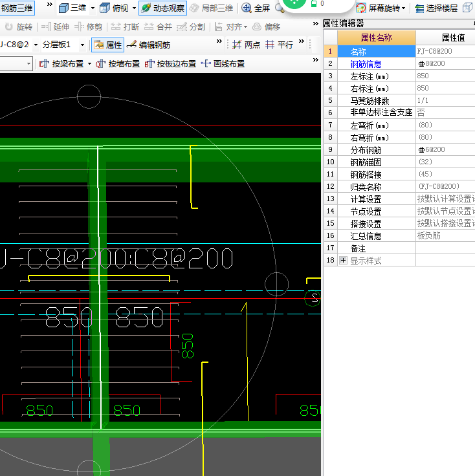Click the 按墙布置 tool
Screen dimensions: 475x476
118,64
